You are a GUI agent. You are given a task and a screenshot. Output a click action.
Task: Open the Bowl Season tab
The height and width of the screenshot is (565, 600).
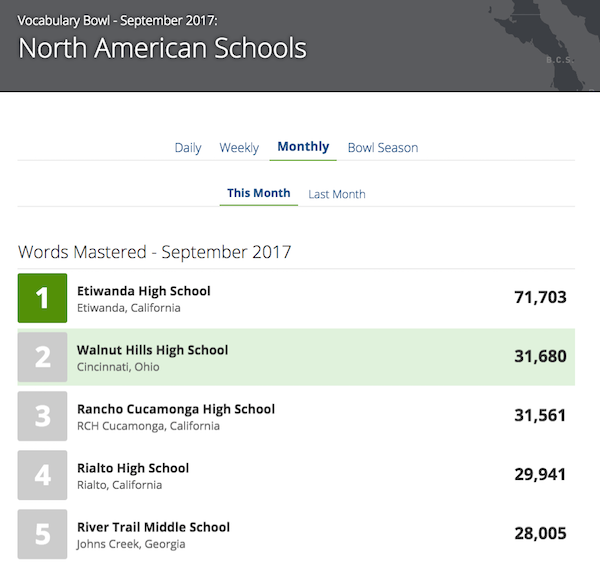pyautogui.click(x=383, y=148)
